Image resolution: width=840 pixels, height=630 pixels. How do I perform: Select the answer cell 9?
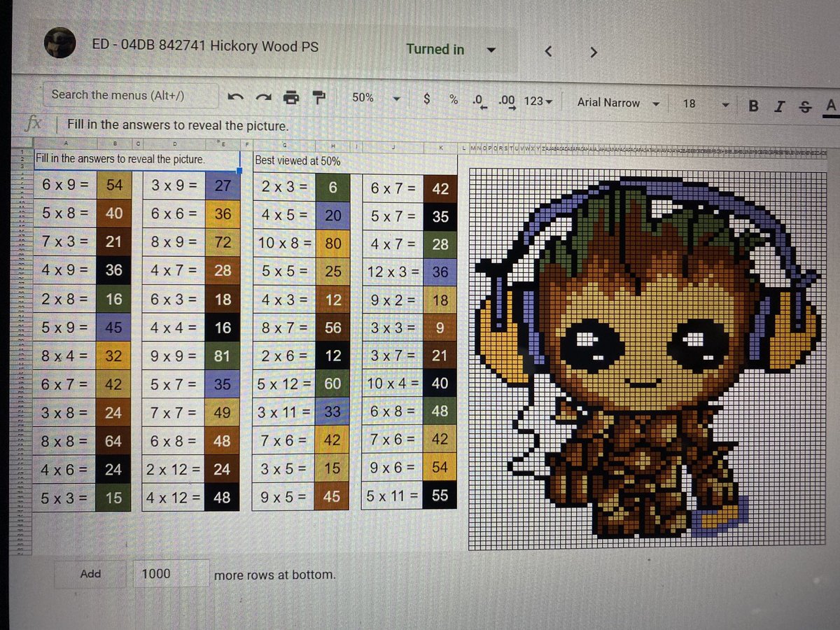tap(440, 328)
